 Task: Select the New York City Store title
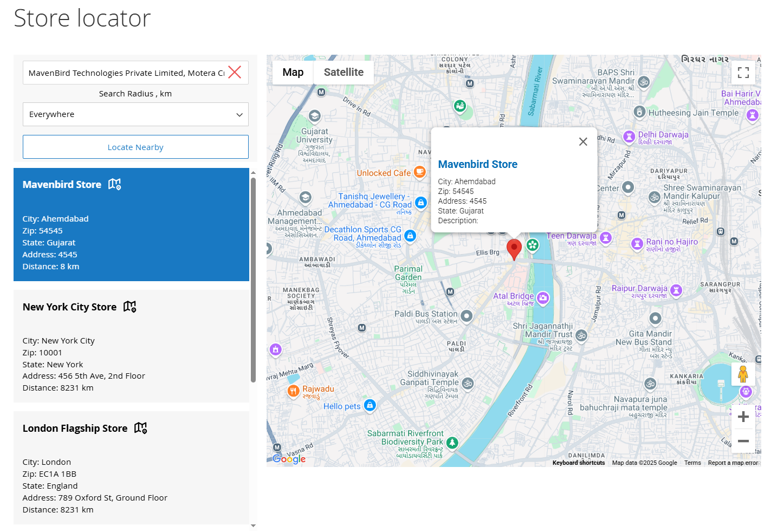pyautogui.click(x=69, y=307)
